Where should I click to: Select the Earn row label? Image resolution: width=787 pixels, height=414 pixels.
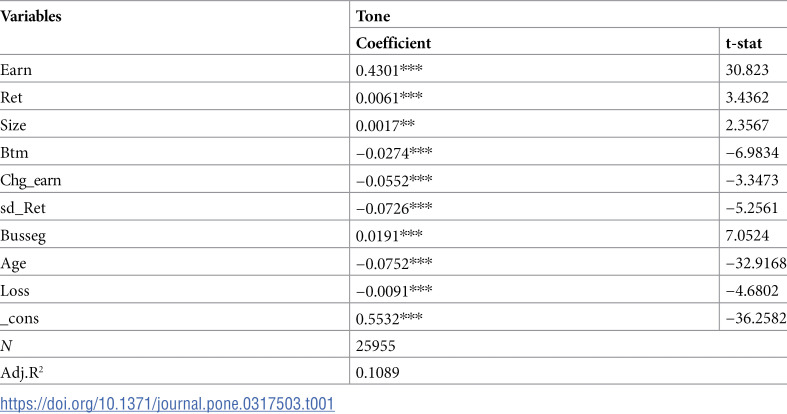[x=16, y=70]
